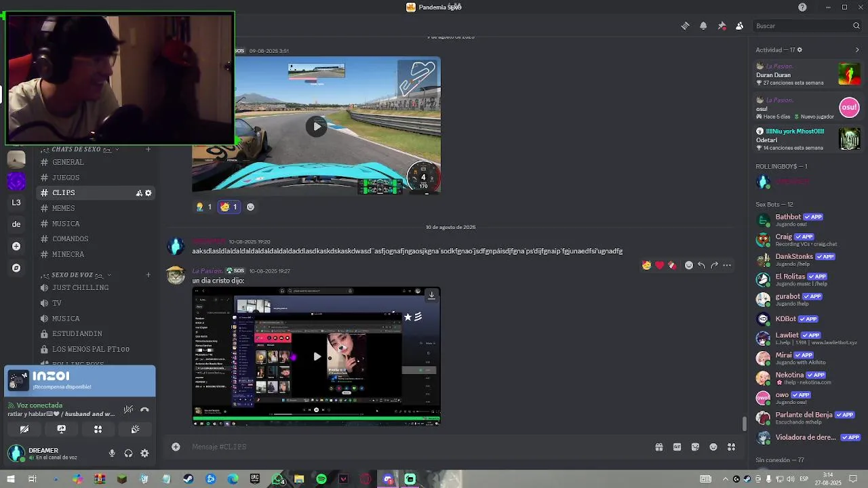868x488 pixels.
Task: Open user settings gear
Action: [x=144, y=453]
